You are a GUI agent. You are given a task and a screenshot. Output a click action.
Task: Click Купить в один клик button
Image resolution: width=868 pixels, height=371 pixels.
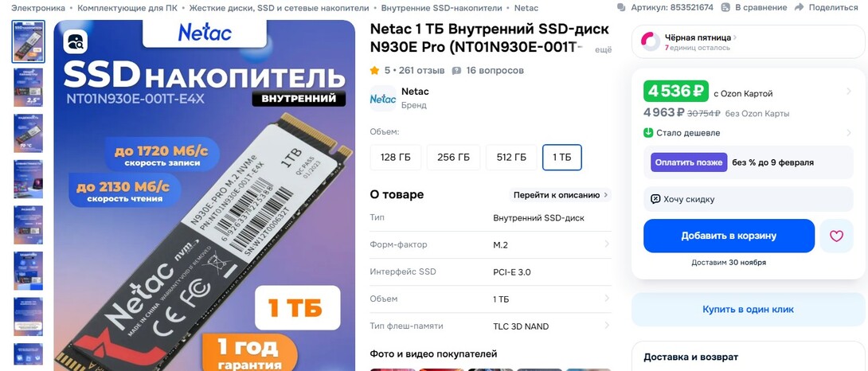coord(748,310)
